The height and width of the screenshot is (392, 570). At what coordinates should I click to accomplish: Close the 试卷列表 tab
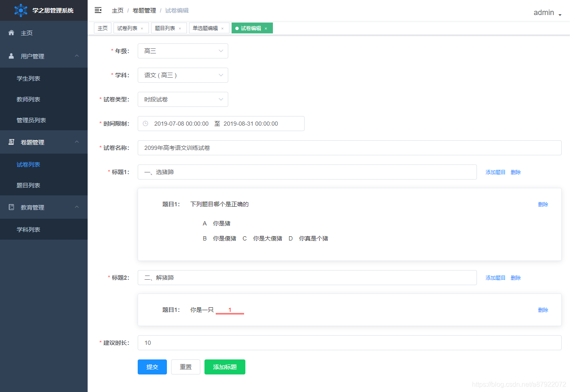pyautogui.click(x=142, y=28)
